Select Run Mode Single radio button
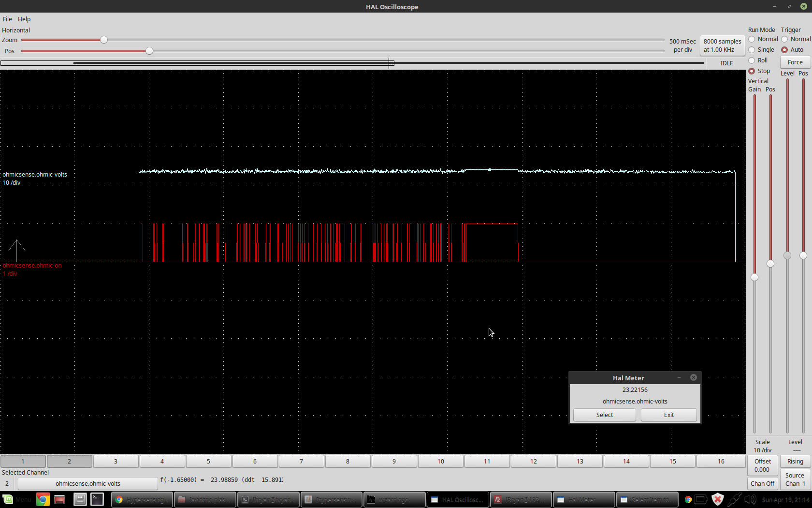 752,50
